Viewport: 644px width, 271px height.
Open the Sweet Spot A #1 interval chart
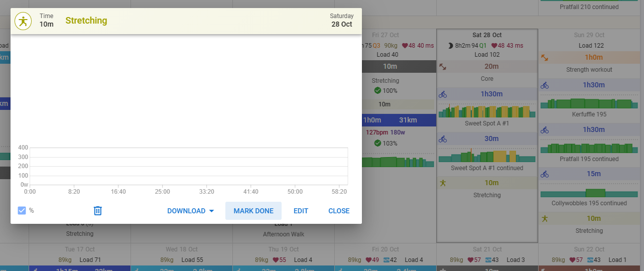487,111
